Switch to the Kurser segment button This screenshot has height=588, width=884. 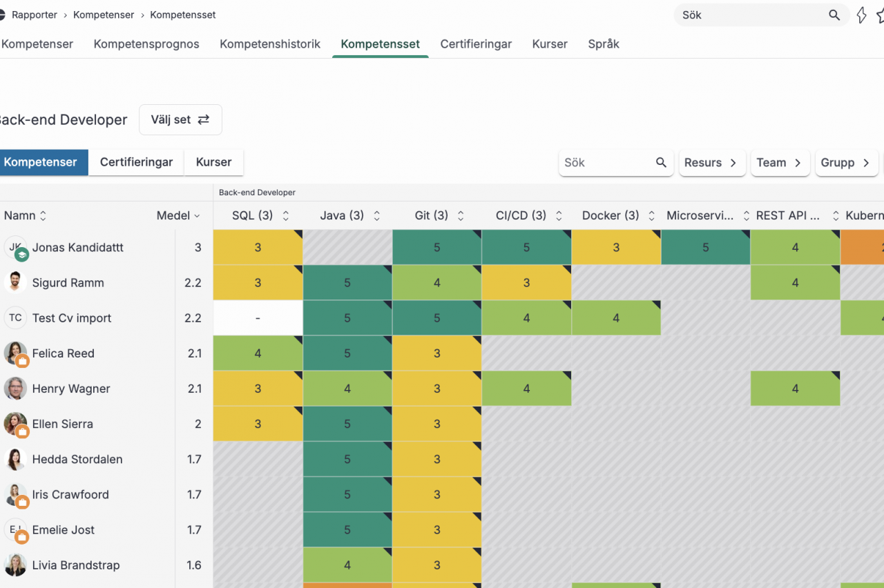pyautogui.click(x=213, y=162)
